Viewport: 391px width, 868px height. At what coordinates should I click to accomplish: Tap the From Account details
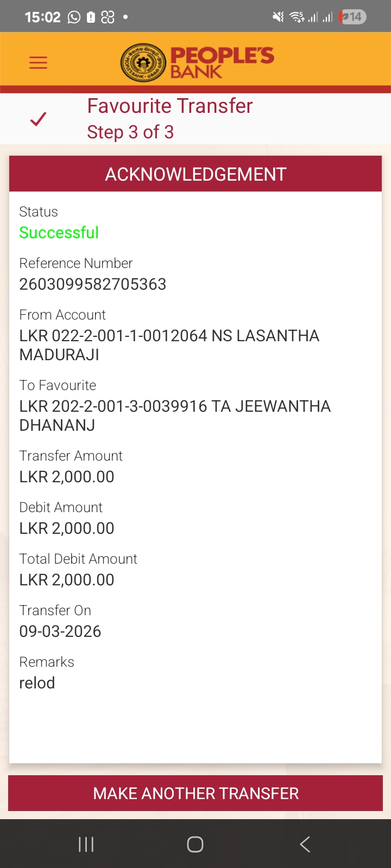point(169,345)
